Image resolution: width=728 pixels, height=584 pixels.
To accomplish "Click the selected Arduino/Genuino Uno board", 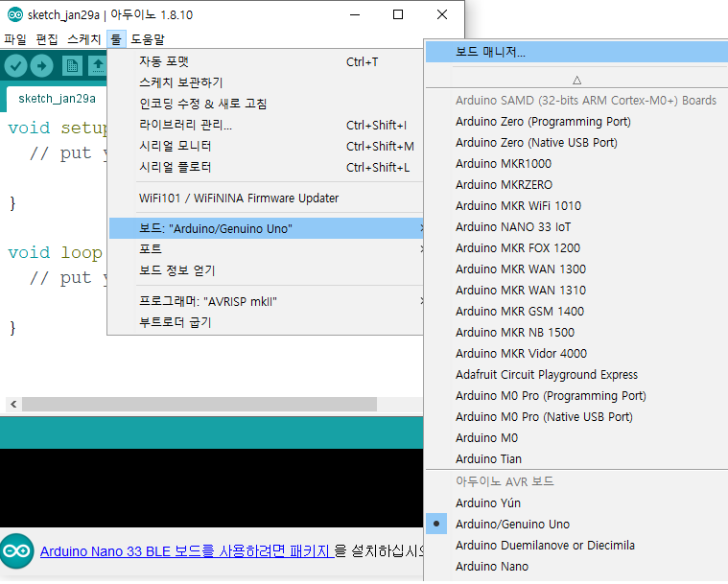I will (x=576, y=525).
